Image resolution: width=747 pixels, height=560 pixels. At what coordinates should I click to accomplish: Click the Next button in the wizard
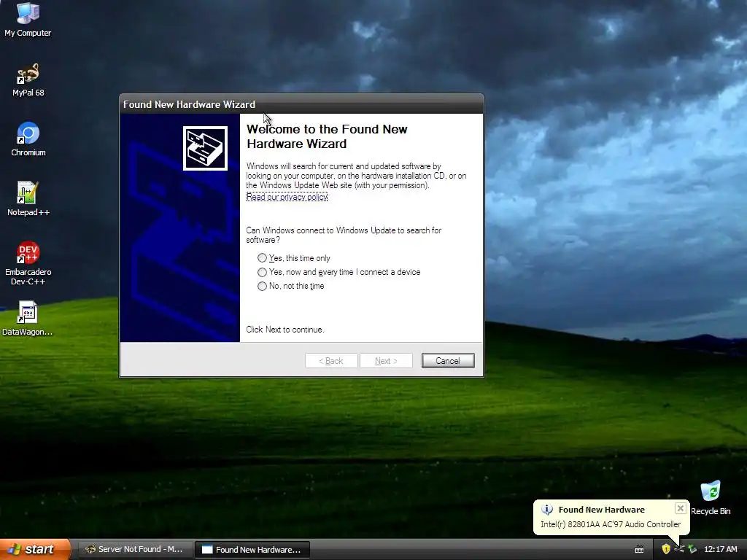[x=386, y=361]
